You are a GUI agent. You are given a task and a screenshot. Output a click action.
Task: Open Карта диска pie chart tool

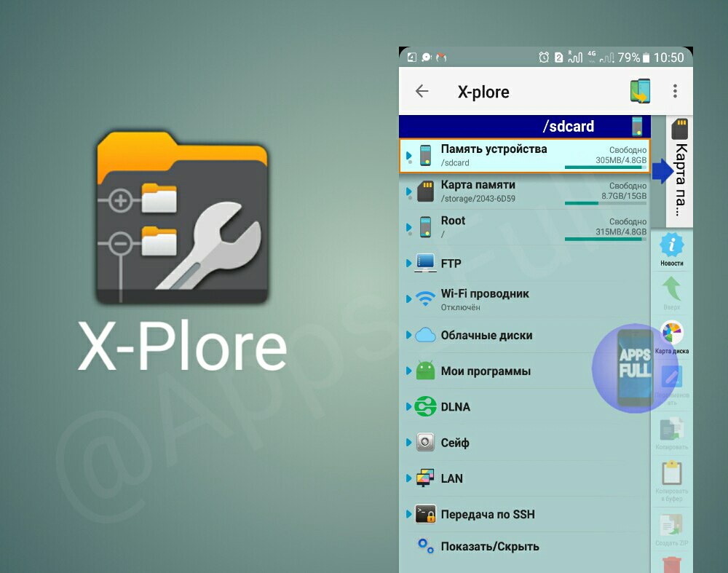(672, 338)
